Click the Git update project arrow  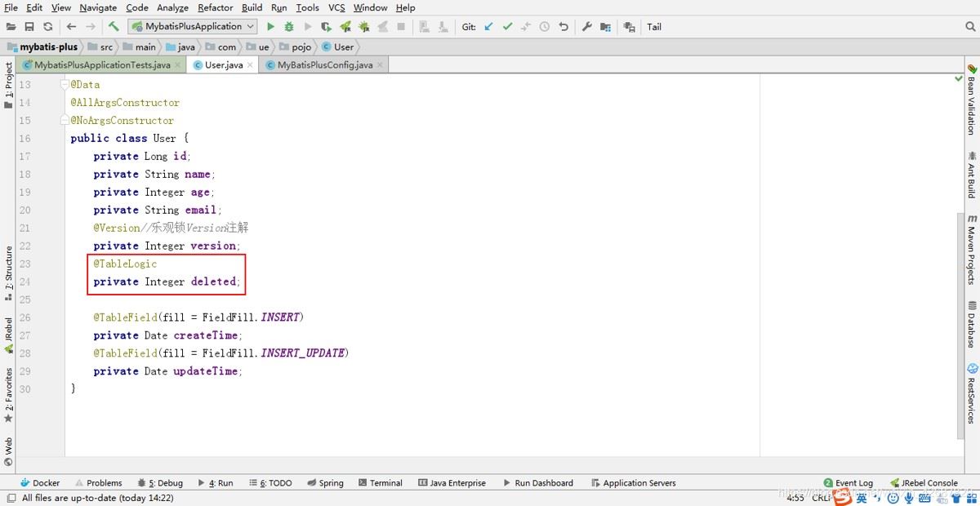coord(488,27)
